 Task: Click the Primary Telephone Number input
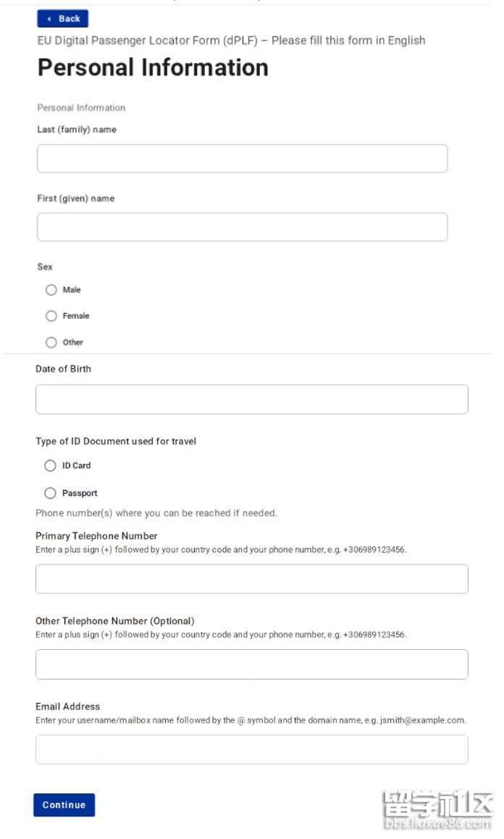tap(251, 579)
